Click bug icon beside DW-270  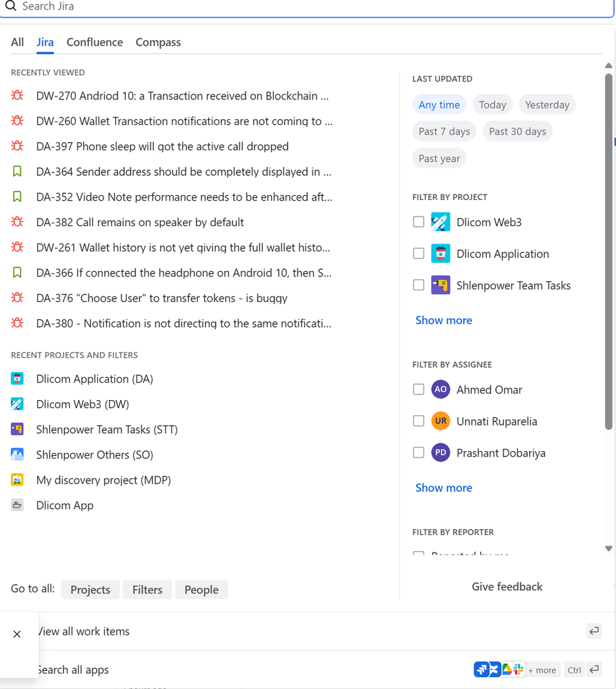17,95
